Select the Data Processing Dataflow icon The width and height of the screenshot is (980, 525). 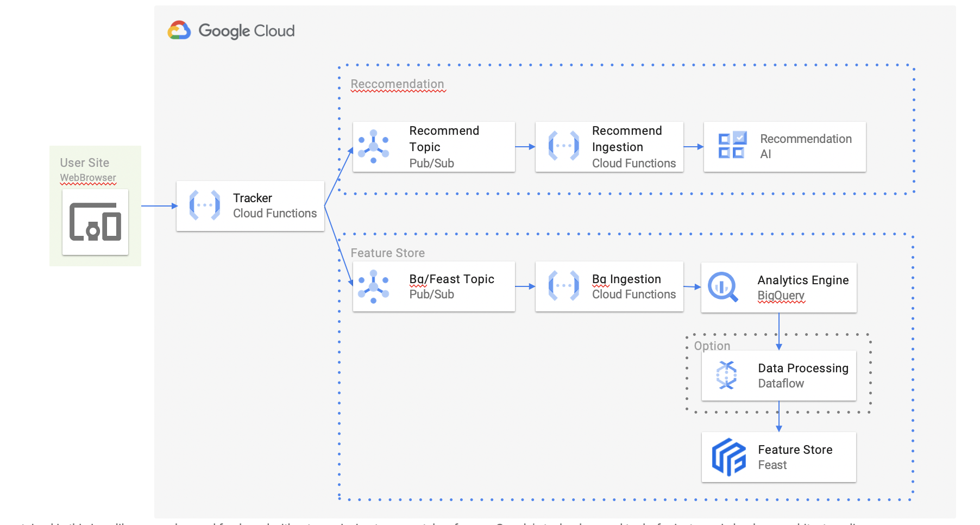pos(726,375)
